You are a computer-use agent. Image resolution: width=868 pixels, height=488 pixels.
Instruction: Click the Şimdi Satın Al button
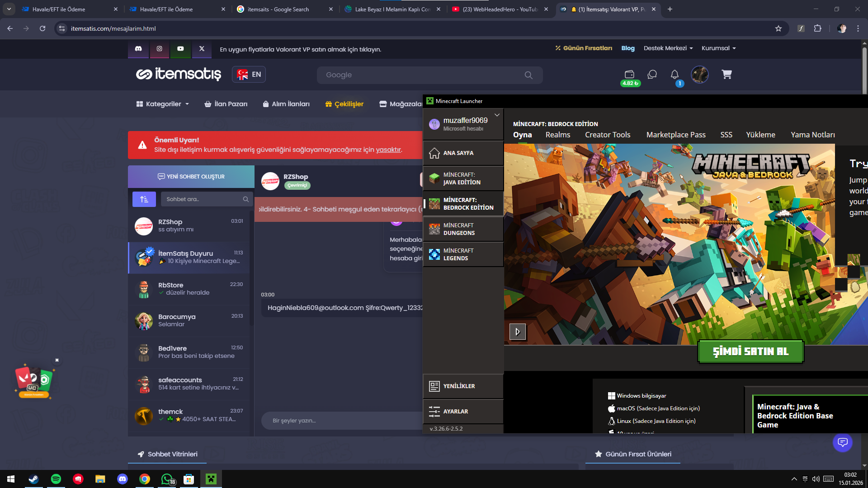[x=750, y=352]
